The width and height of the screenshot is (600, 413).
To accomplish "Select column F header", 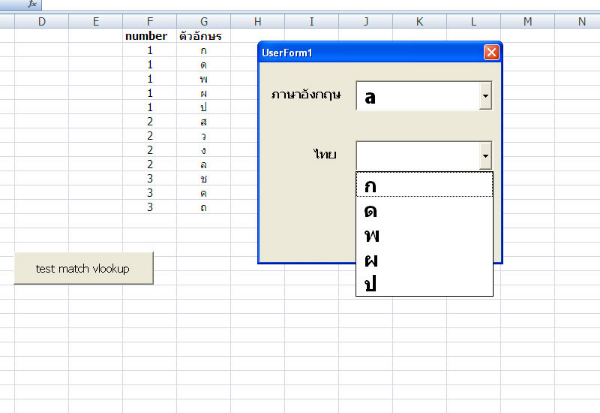I will pyautogui.click(x=150, y=21).
